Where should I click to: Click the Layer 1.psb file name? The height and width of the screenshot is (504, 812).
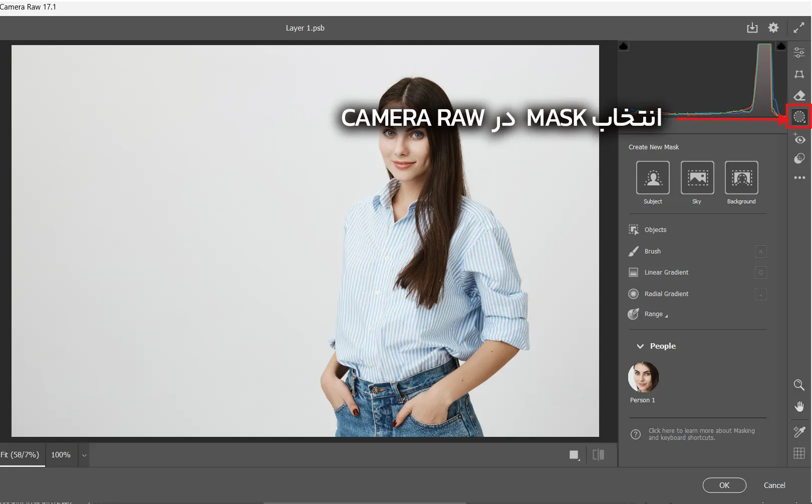[305, 28]
